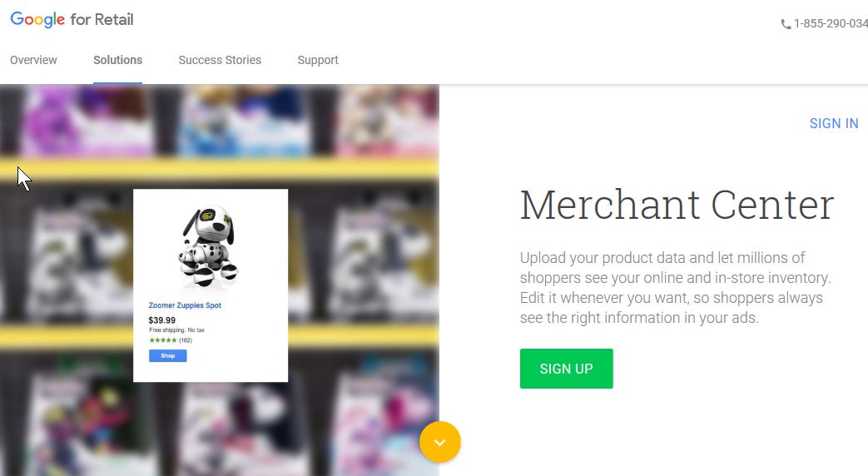
Task: Click the "Free shipping. No tax" text
Action: [x=176, y=330]
